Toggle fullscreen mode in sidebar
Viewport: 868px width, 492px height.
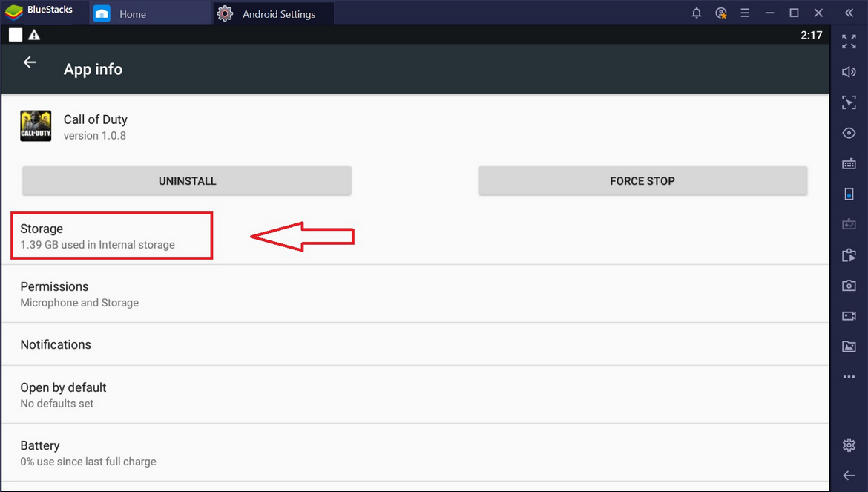point(849,42)
